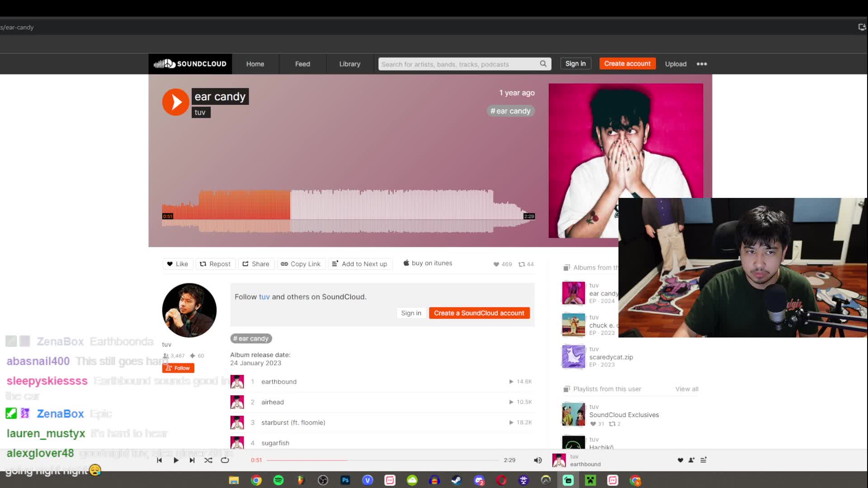Open tuv profile avatar
Screen dimensions: 868x488
(x=189, y=310)
